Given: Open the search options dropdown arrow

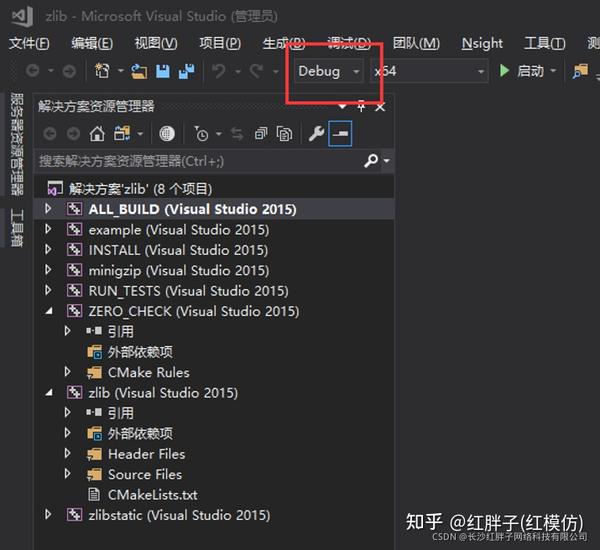Looking at the screenshot, I should click(386, 161).
